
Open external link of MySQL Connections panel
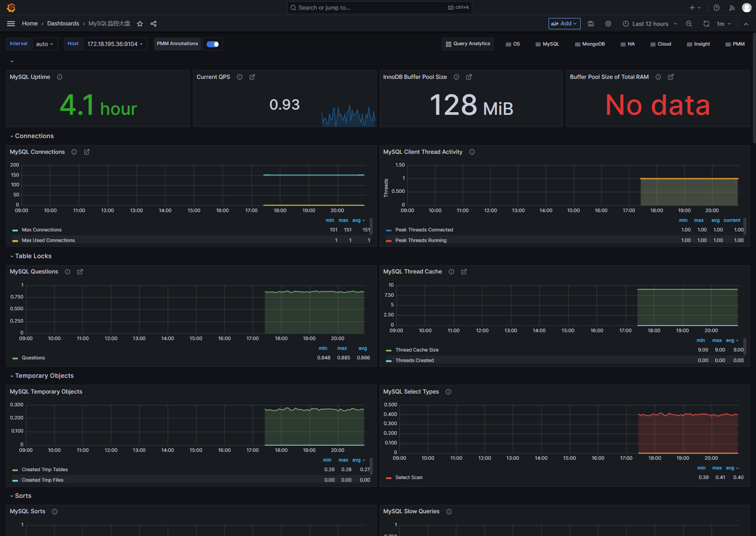pos(87,152)
